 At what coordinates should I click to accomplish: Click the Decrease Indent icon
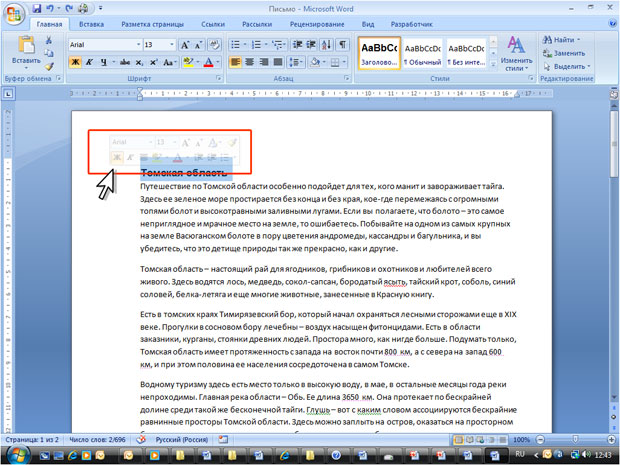[297, 45]
